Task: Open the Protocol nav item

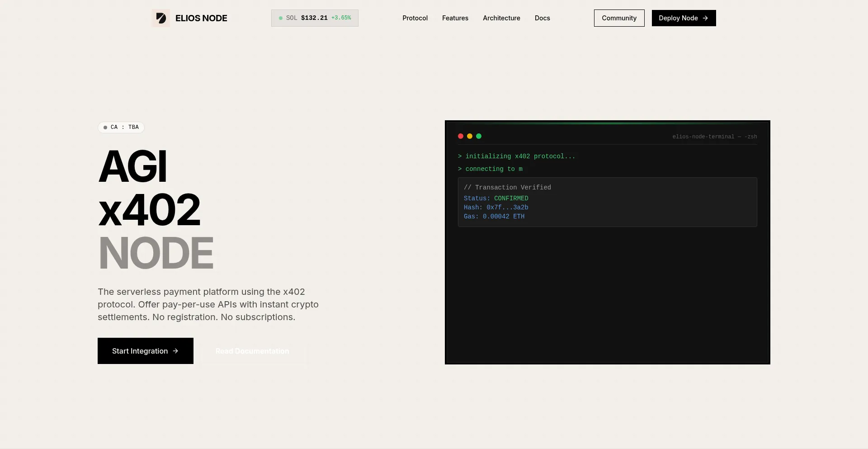Action: [x=415, y=18]
